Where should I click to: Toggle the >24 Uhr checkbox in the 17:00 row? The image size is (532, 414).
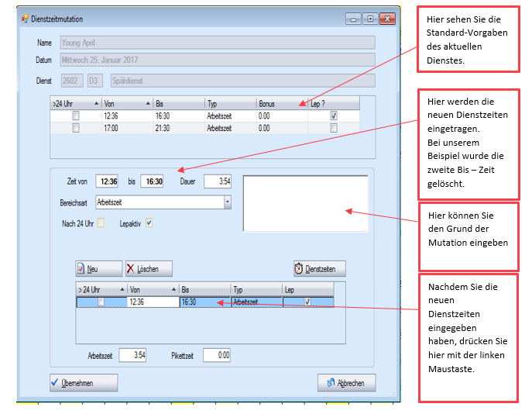76,128
